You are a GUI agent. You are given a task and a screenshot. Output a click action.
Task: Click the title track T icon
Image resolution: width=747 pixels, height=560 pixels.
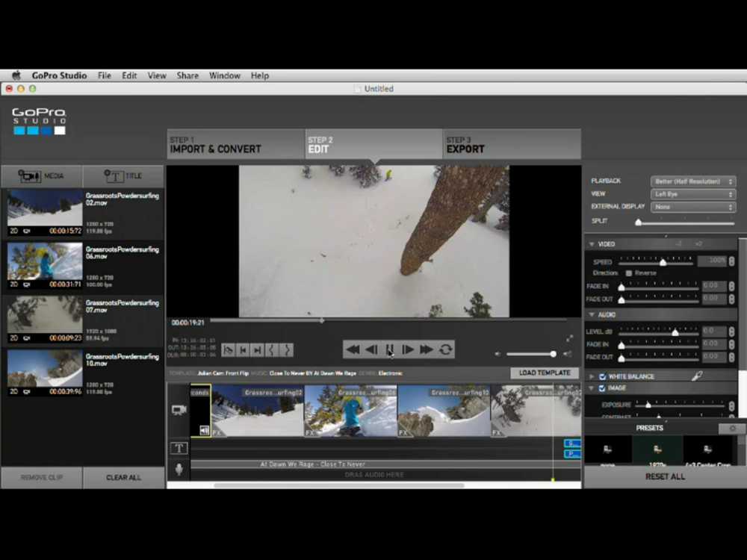(x=179, y=448)
